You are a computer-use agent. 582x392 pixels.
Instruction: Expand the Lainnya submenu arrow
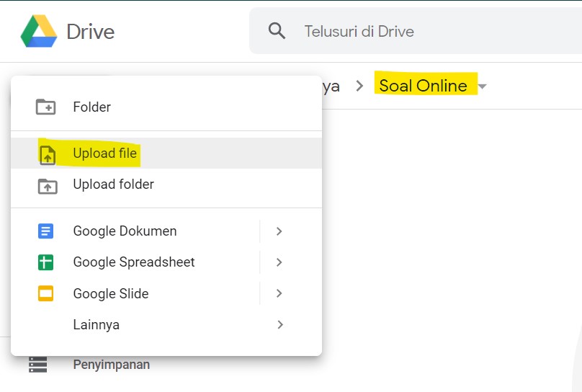(280, 325)
